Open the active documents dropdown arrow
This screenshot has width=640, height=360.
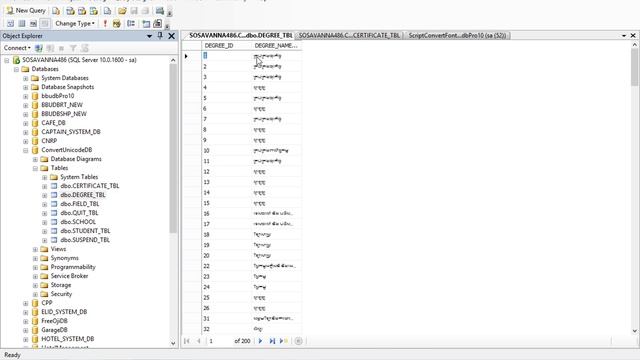pos(624,36)
